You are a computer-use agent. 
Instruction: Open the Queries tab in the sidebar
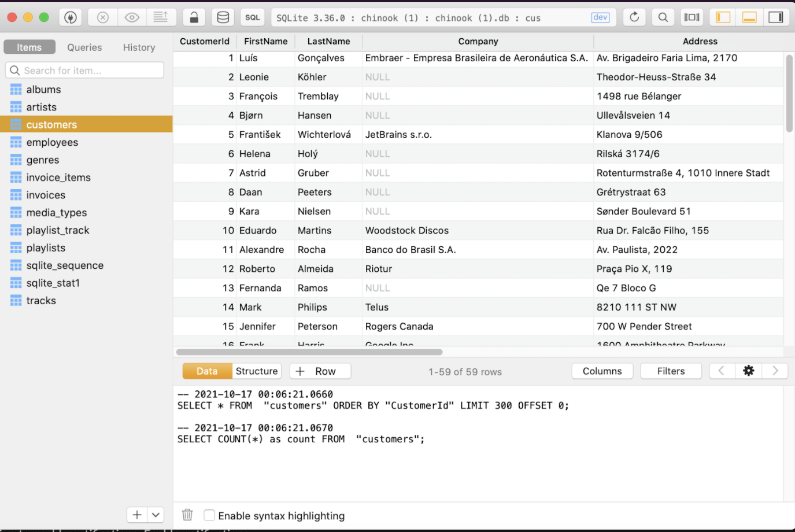84,47
